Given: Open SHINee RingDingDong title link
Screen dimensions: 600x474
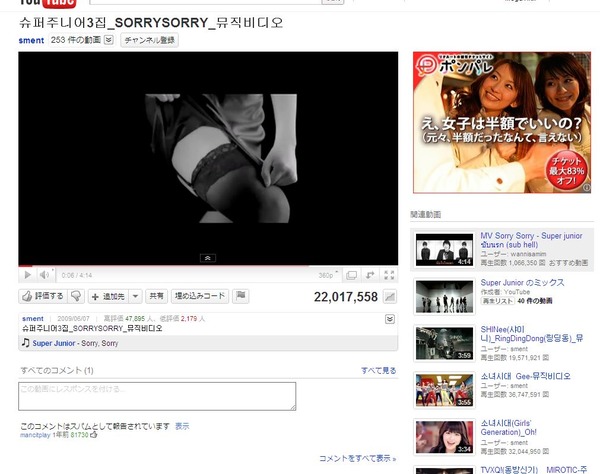Looking at the screenshot, I should pos(532,334).
